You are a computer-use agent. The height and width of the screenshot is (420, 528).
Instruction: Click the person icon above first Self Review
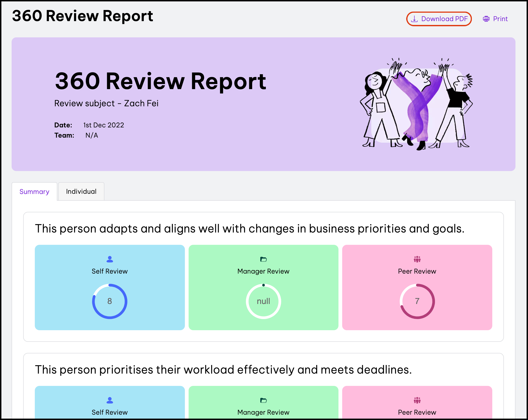(110, 259)
